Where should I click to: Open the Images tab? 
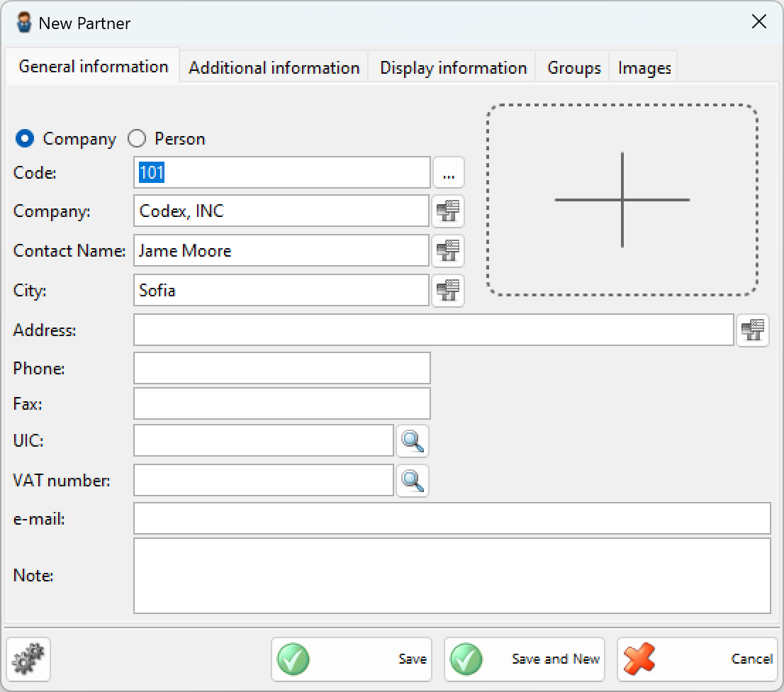644,68
